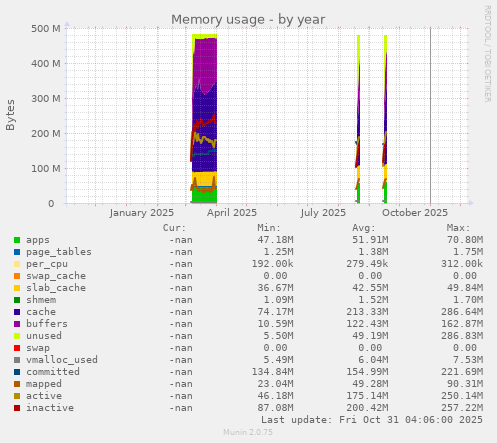Click the mapped brown legend swatch
This screenshot has height=443, width=497.
click(x=17, y=384)
